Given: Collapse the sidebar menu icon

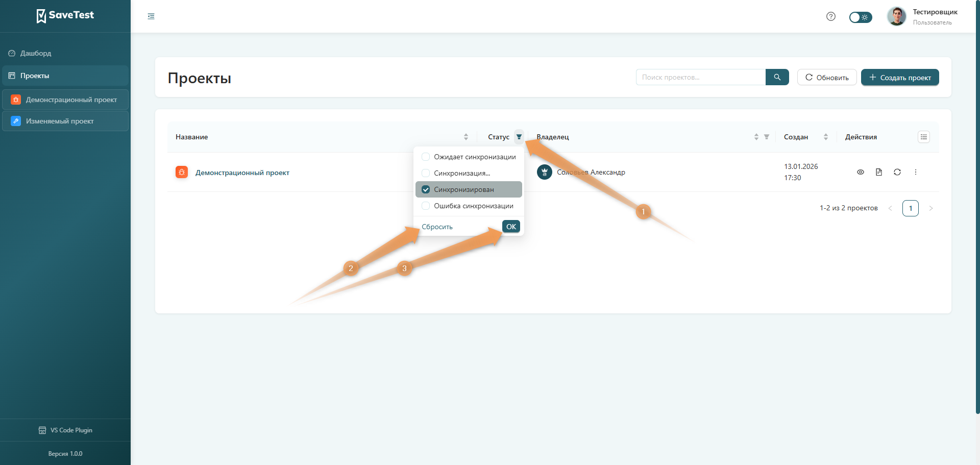Looking at the screenshot, I should tap(151, 16).
